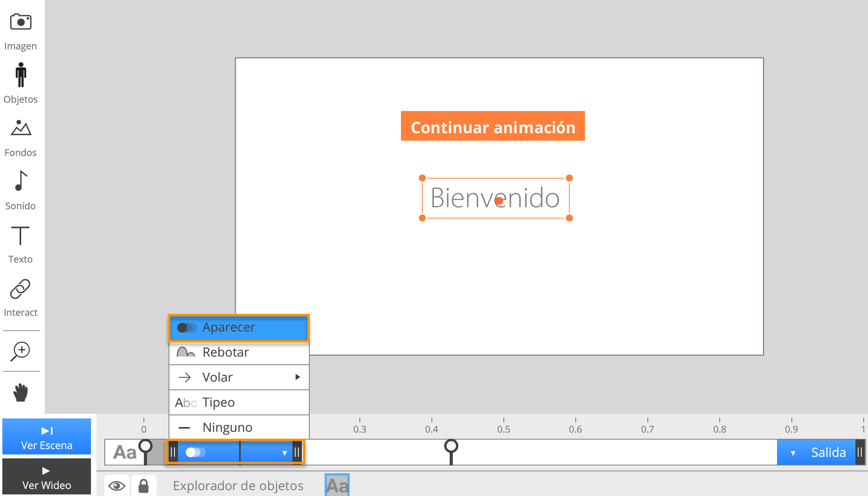The height and width of the screenshot is (496, 868).
Task: Select the hand pan tool
Action: (20, 393)
